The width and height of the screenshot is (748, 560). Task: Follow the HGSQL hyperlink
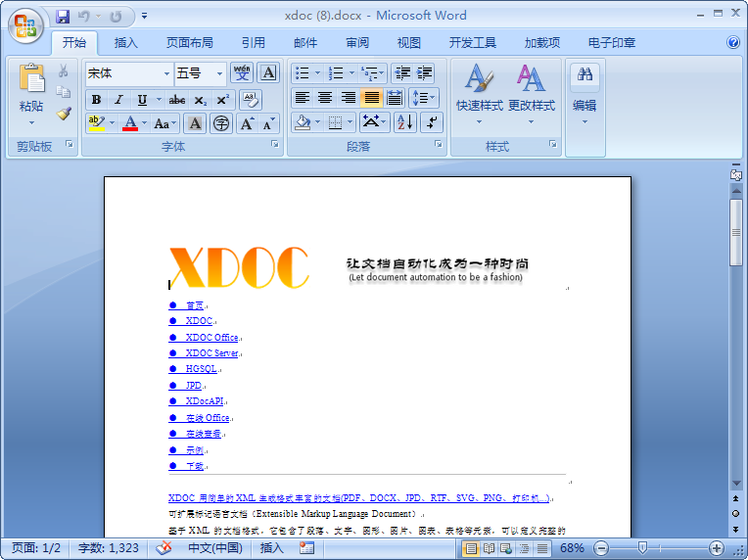tap(201, 369)
